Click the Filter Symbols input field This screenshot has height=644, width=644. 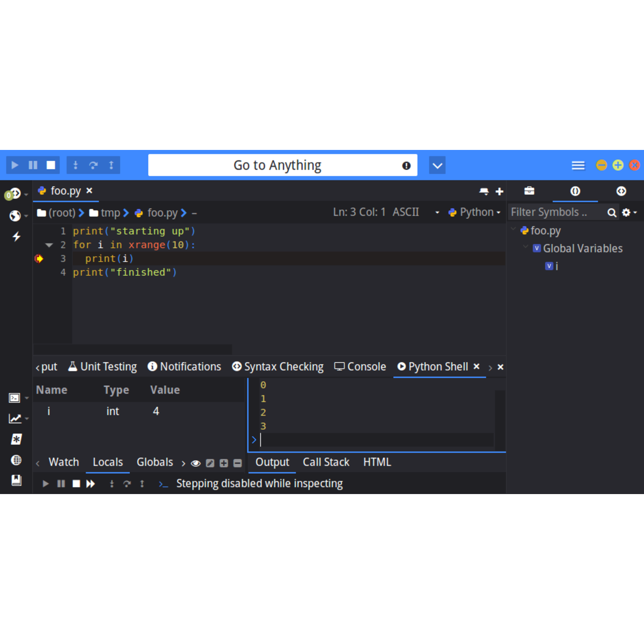click(553, 212)
